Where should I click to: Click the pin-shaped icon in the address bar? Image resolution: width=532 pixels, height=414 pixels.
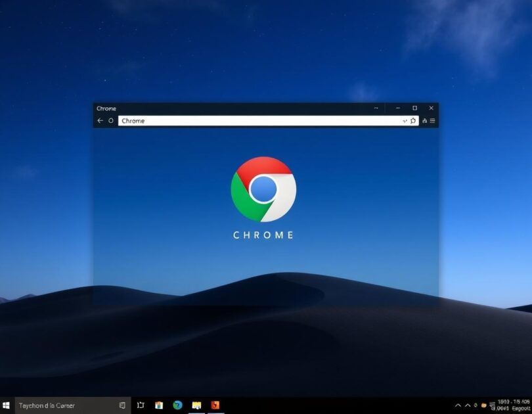click(x=413, y=120)
